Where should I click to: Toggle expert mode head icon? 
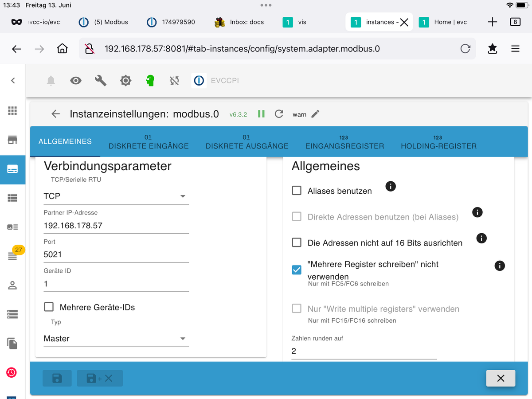(x=150, y=80)
